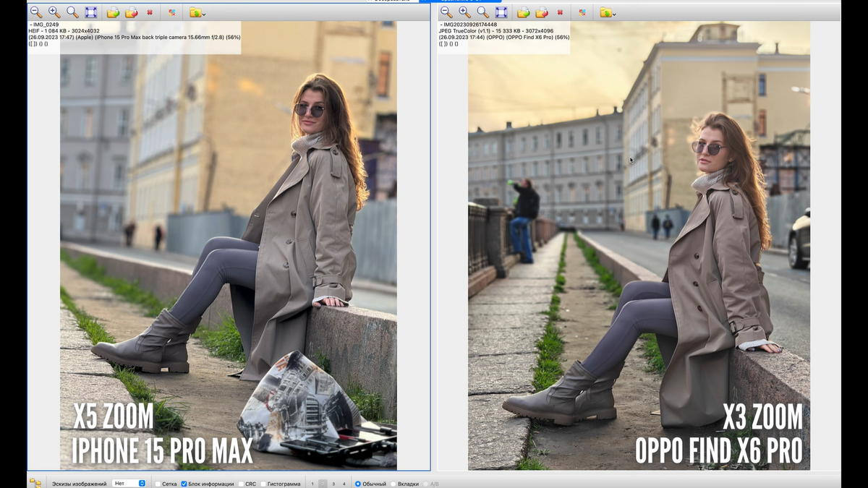Delete the right pane image with red X

[x=560, y=12]
